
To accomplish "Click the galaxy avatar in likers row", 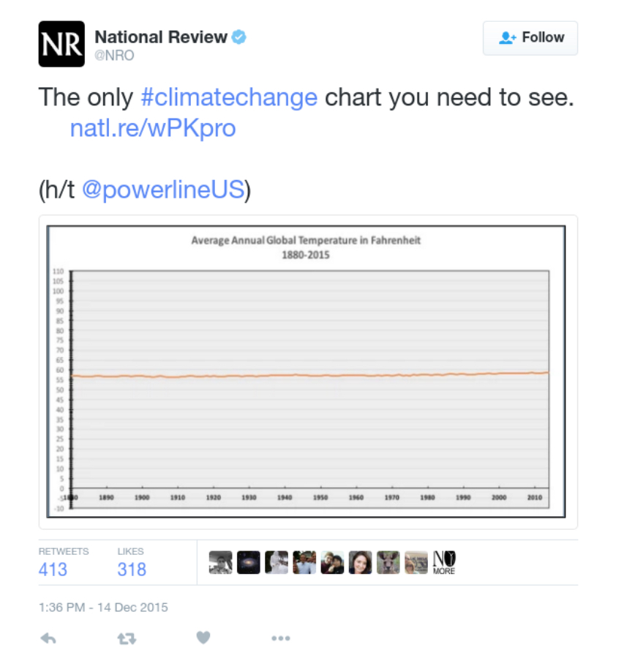I will click(x=249, y=562).
